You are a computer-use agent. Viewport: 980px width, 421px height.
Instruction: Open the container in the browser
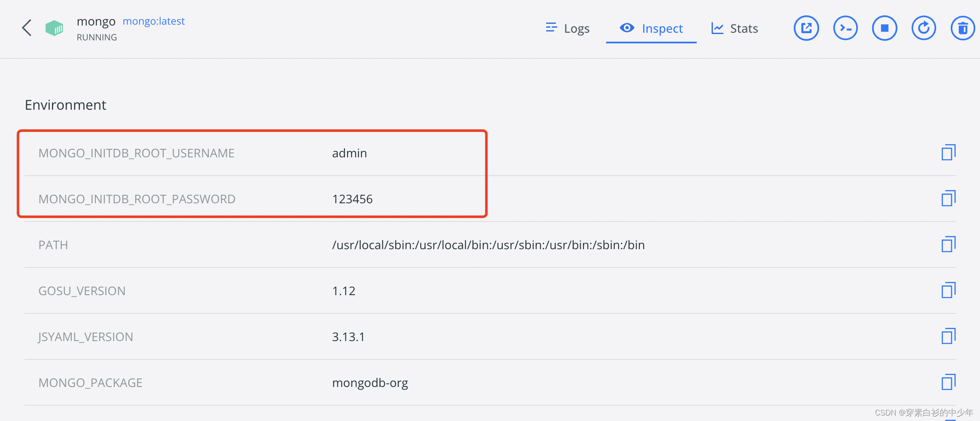click(x=806, y=28)
